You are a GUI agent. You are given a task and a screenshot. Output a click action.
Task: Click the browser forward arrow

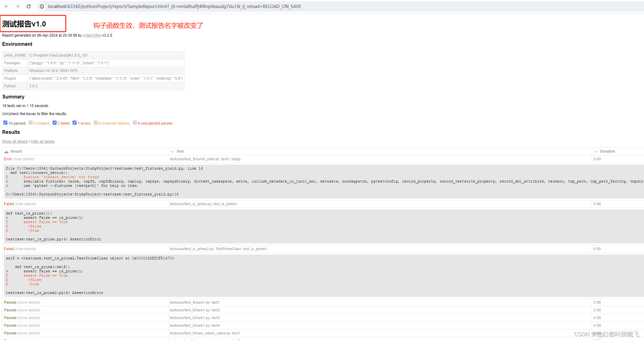click(18, 6)
